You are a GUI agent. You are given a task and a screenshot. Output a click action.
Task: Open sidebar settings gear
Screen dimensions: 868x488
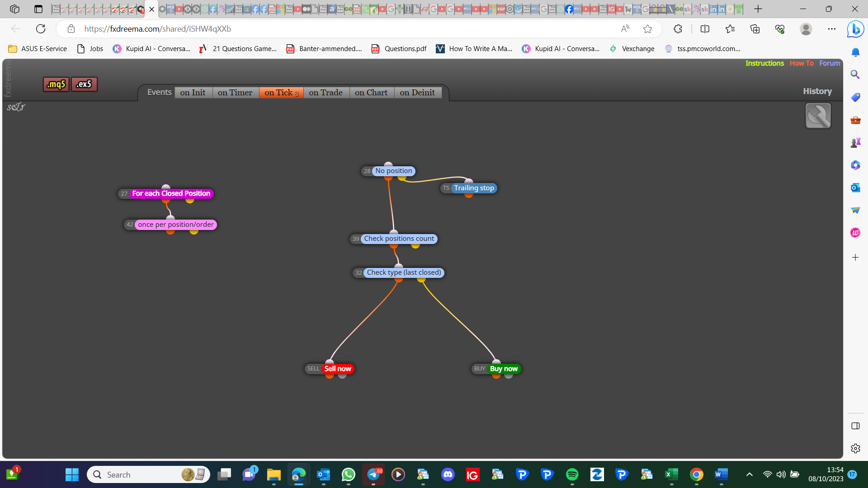pyautogui.click(x=855, y=448)
